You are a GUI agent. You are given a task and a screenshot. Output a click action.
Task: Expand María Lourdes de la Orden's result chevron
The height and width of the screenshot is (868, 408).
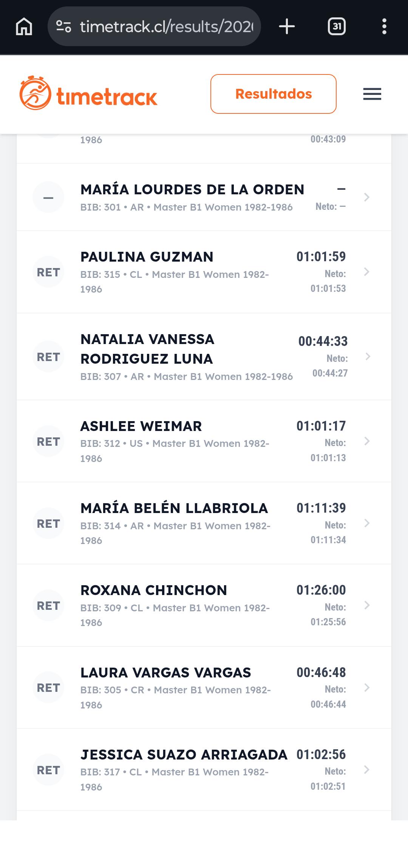point(366,197)
